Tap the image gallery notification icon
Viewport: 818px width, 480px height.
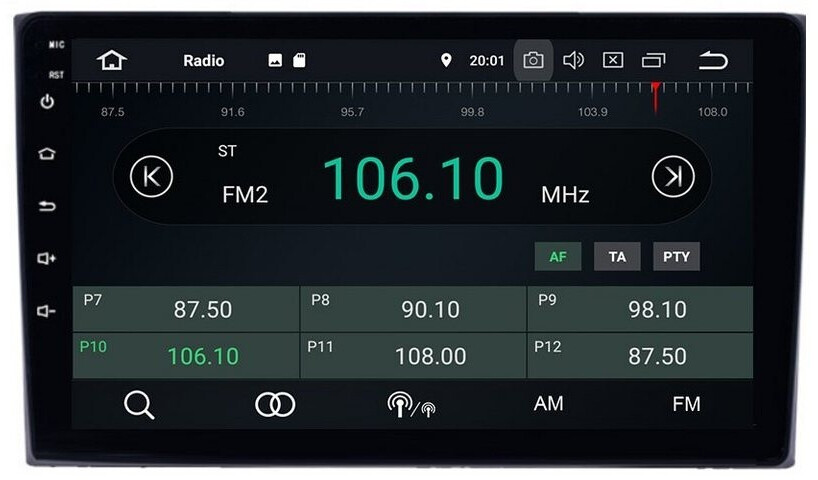(x=275, y=61)
